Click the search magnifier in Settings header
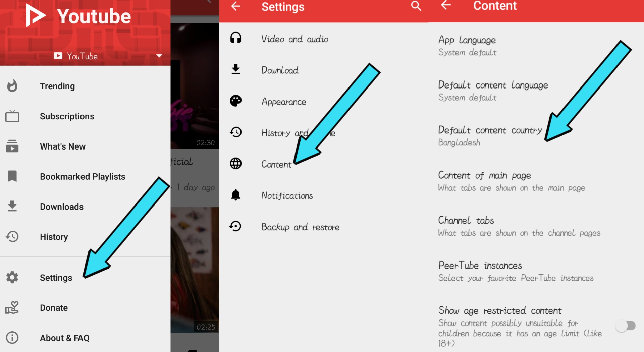Image resolution: width=644 pixels, height=352 pixels. click(416, 6)
